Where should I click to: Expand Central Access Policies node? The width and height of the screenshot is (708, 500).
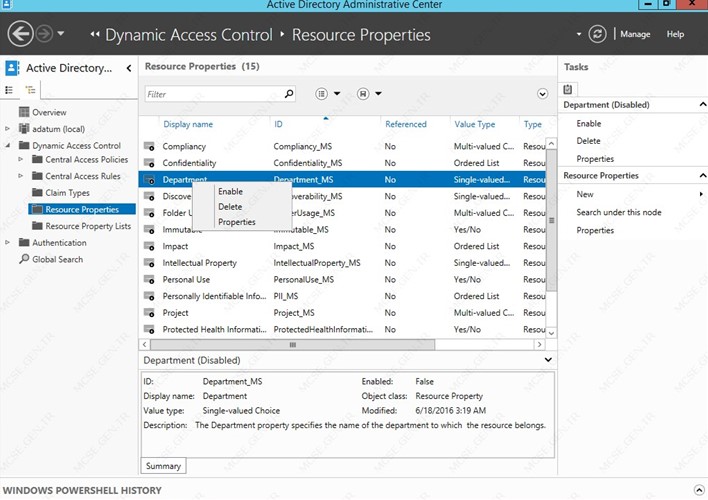[20, 159]
